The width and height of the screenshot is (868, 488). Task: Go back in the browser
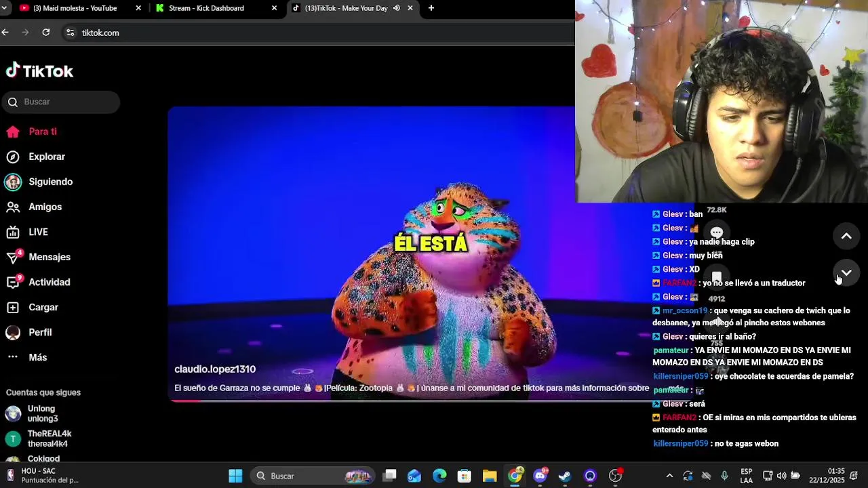click(5, 33)
